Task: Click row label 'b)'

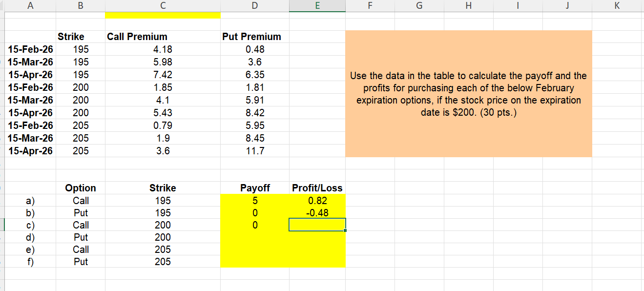Action: (x=30, y=212)
